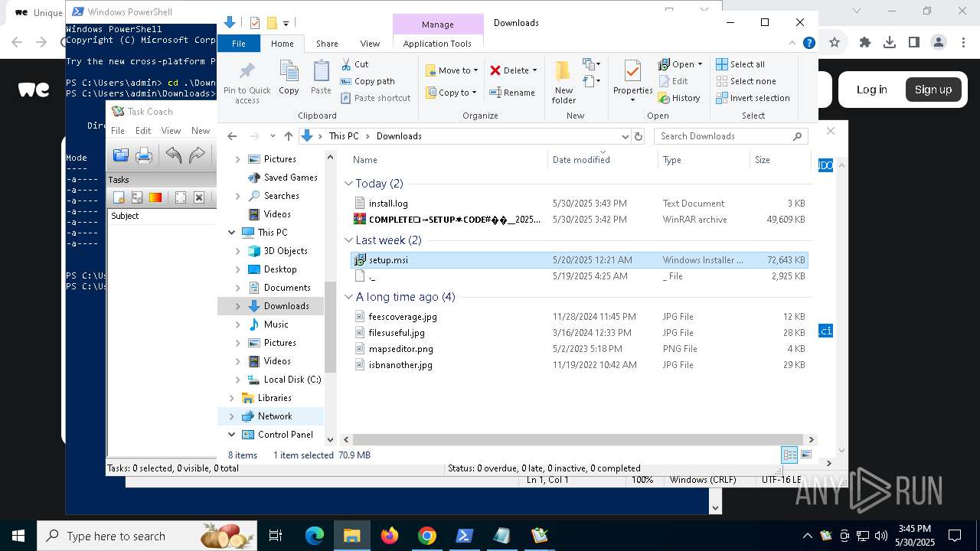Image resolution: width=980 pixels, height=551 pixels.
Task: Collapse the Today (2) group
Action: coord(348,184)
